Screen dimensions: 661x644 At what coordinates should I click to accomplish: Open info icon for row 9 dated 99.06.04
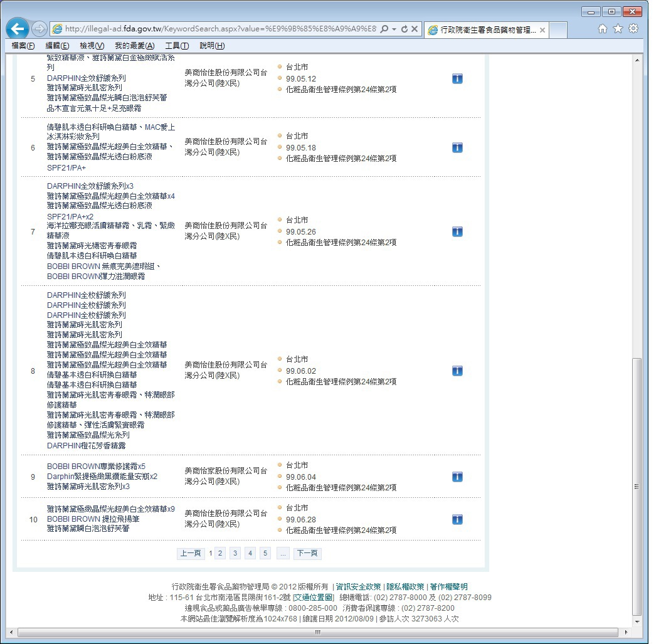(457, 477)
